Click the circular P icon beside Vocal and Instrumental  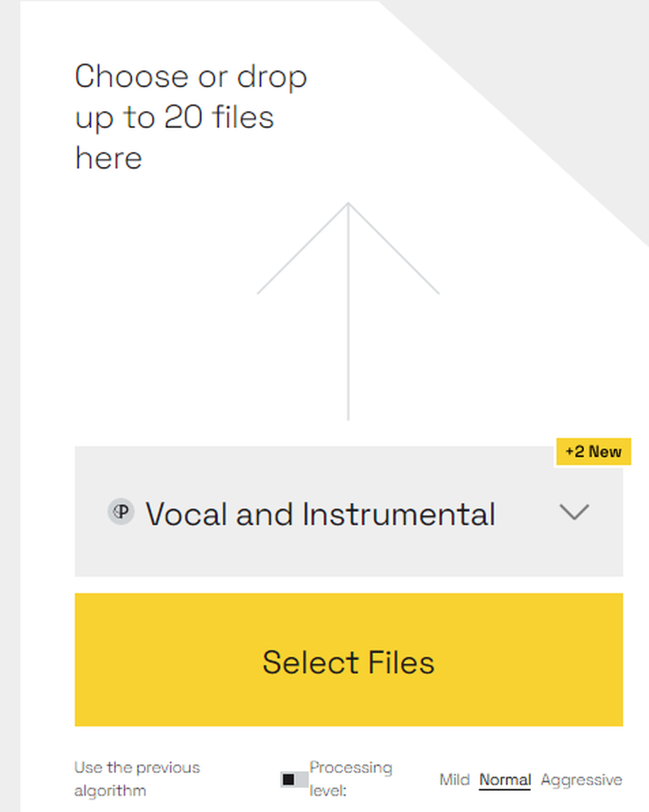[121, 512]
